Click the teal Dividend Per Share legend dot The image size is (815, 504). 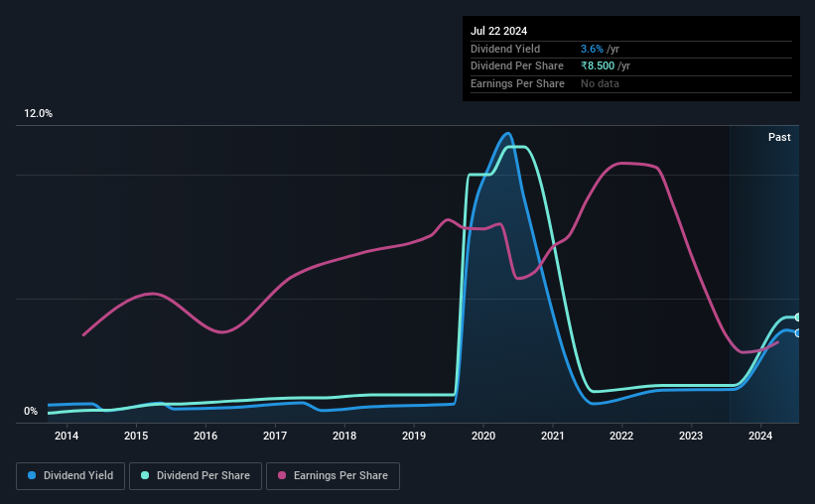coord(145,475)
